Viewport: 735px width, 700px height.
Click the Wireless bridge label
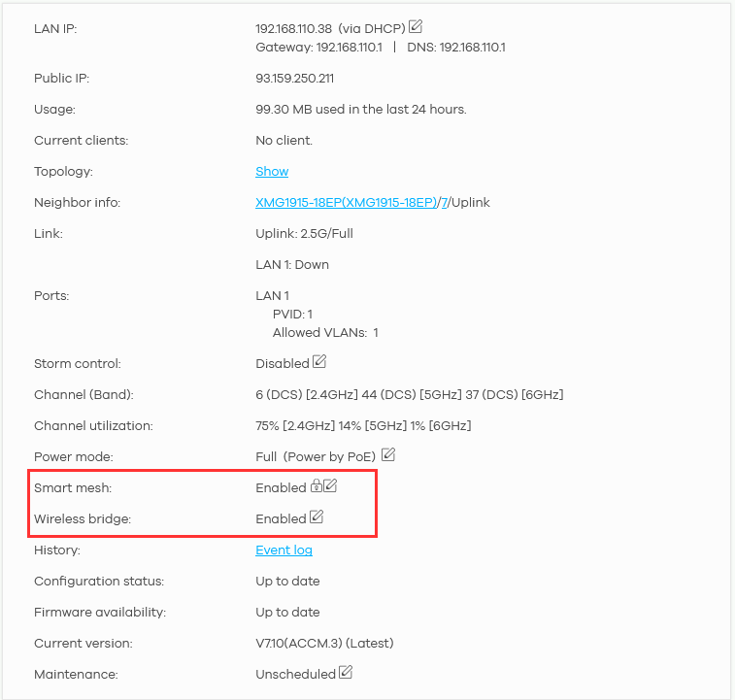(82, 519)
